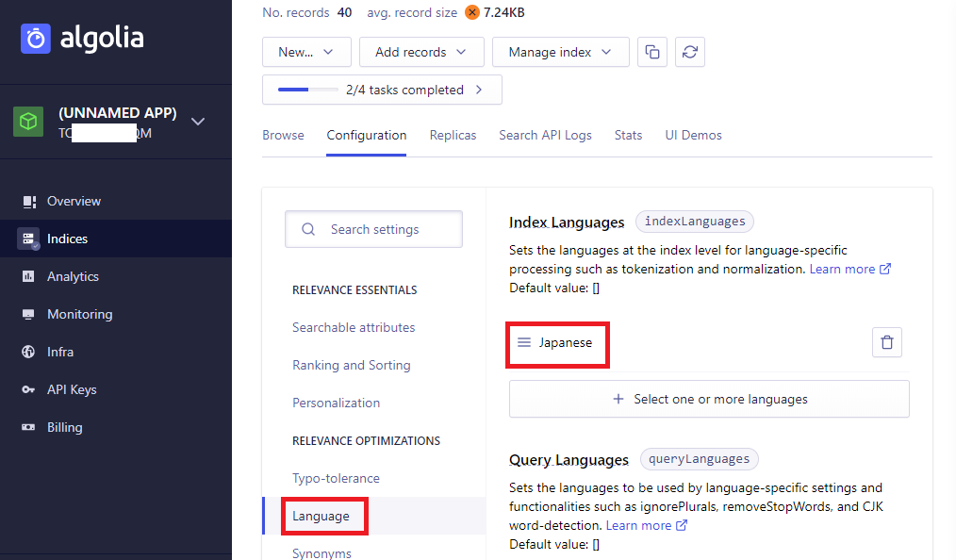This screenshot has height=560, width=956.
Task: Click the Japanese language entry
Action: [x=565, y=343]
